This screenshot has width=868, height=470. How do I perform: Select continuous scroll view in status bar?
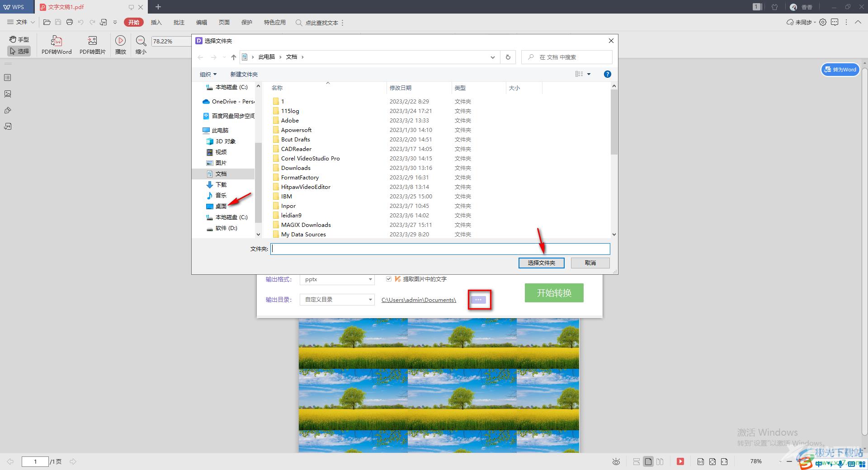637,461
